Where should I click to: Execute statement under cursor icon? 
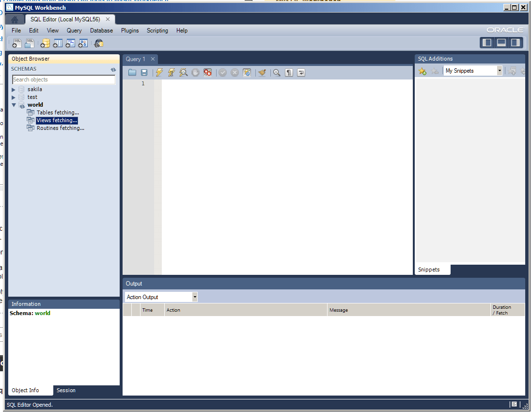pyautogui.click(x=172, y=72)
